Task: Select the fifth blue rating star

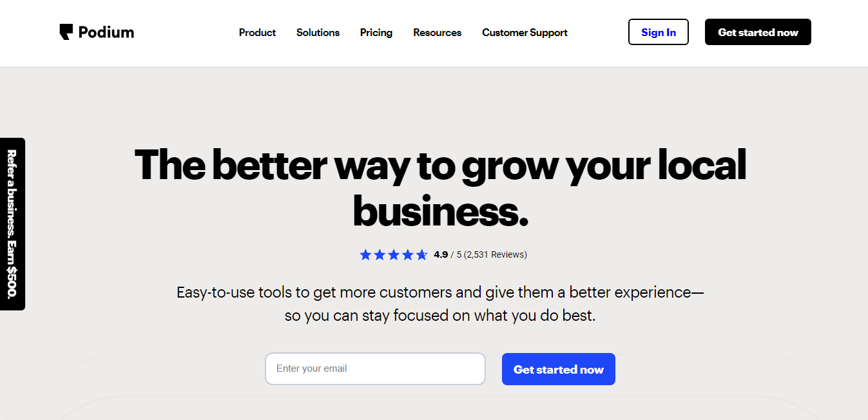Action: pyautogui.click(x=422, y=254)
